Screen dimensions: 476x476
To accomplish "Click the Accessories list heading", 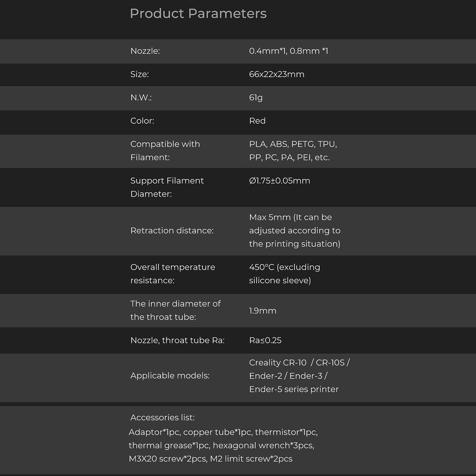I will (x=162, y=418).
